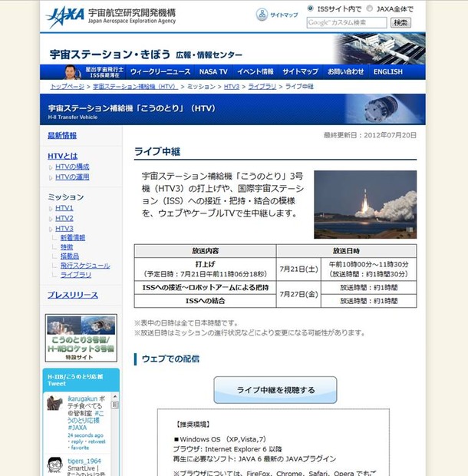The image size is (468, 476).
Task: Click the tweet widget scrollbar thumb
Action: 114,405
